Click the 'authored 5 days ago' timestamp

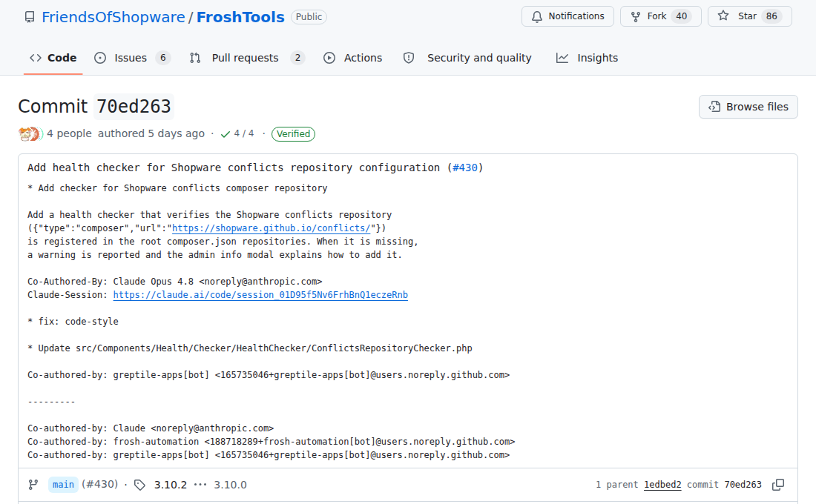[151, 133]
